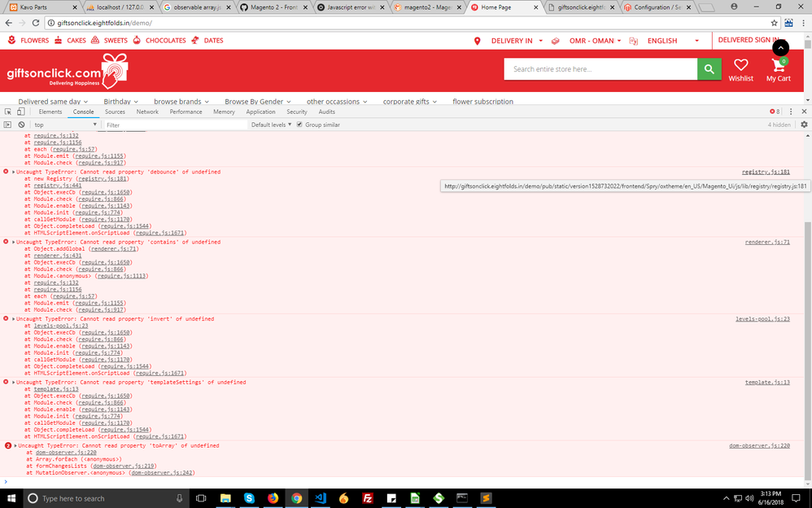The height and width of the screenshot is (508, 812).
Task: Open the renderer.js:71 source link
Action: [766, 242]
